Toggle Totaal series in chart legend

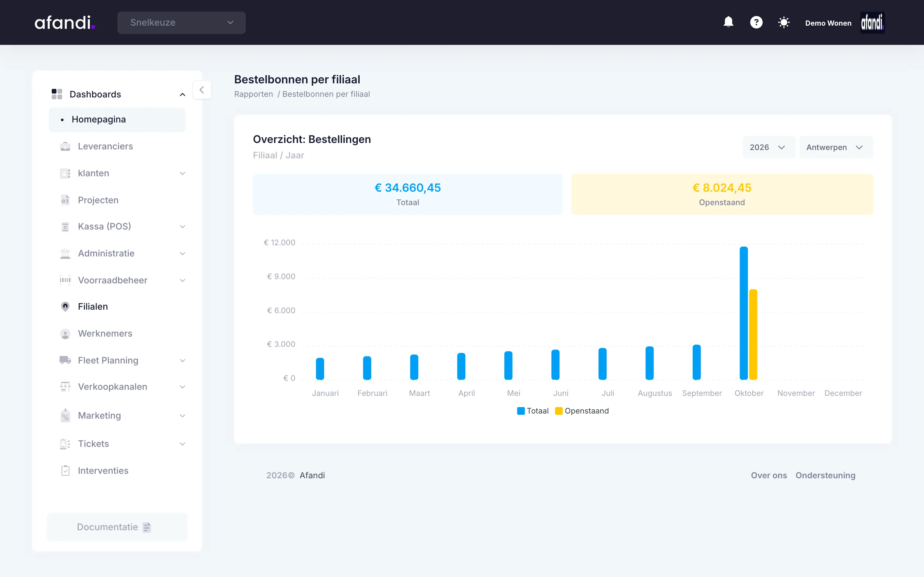click(x=533, y=411)
